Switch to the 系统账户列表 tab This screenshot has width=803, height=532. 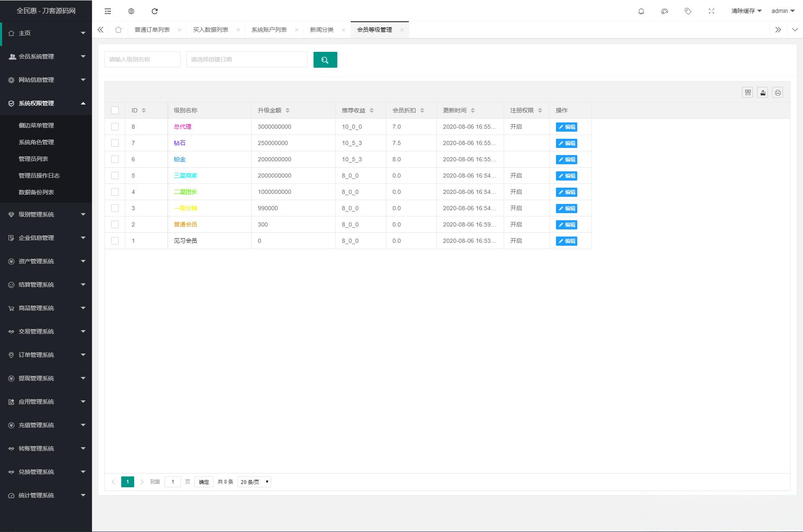(x=269, y=30)
